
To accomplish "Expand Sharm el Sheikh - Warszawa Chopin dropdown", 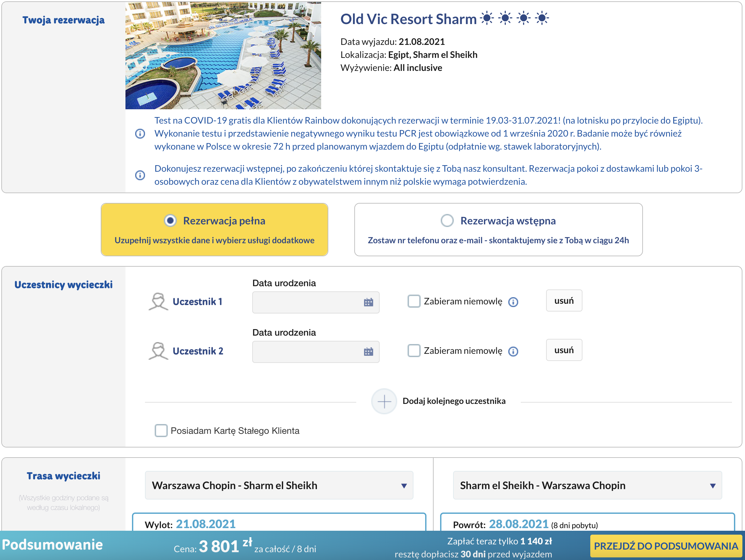I will (x=587, y=485).
